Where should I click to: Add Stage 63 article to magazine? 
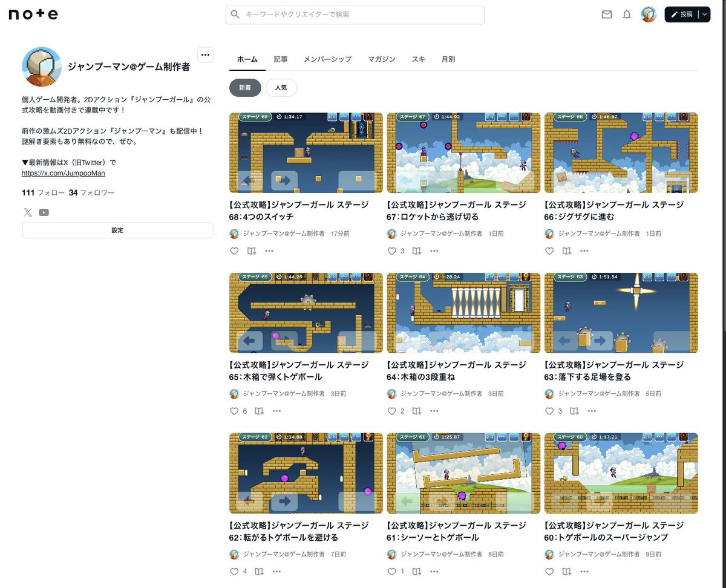click(x=574, y=411)
